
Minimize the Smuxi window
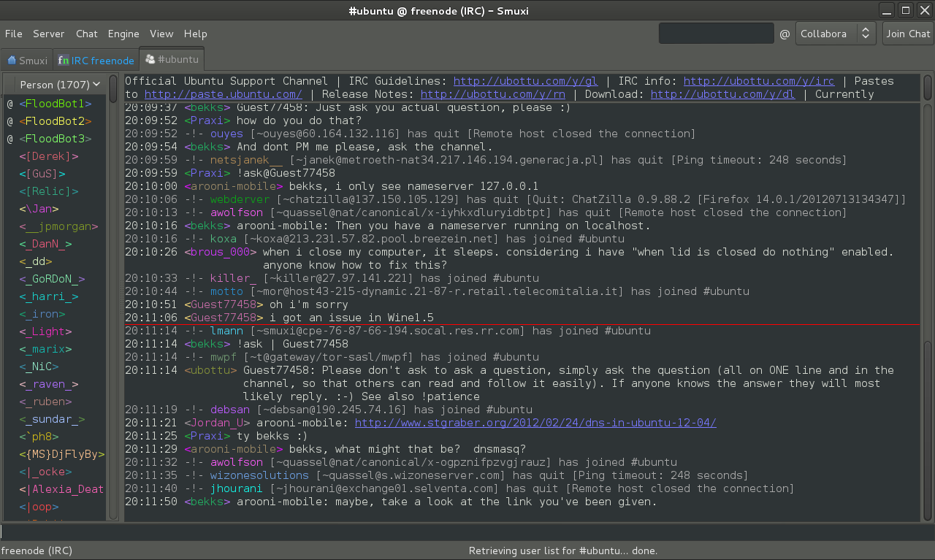tap(888, 10)
